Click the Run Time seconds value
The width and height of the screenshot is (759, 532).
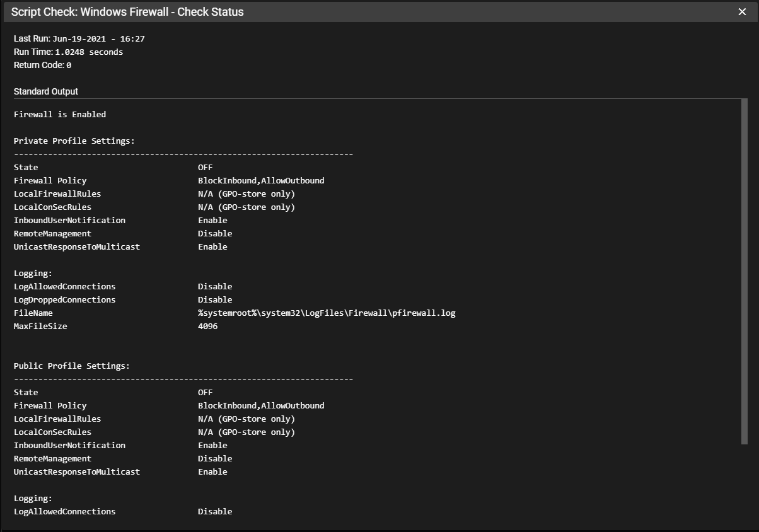click(x=89, y=52)
